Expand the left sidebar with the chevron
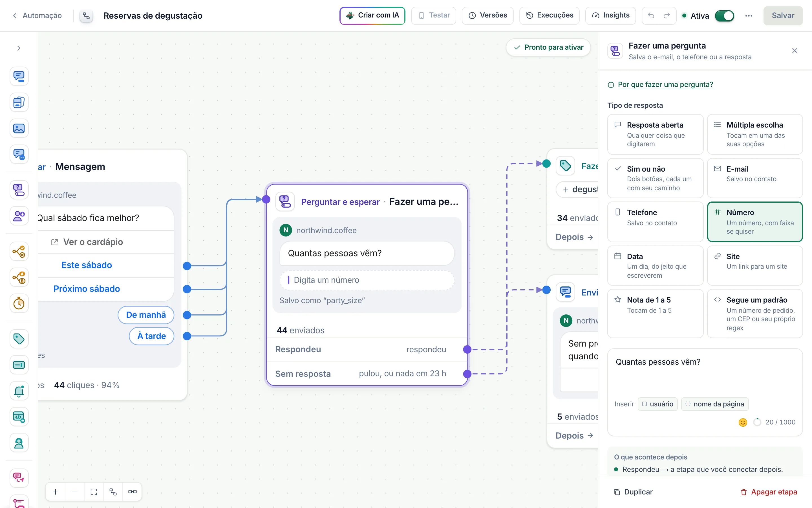This screenshot has width=812, height=508. pyautogui.click(x=19, y=48)
